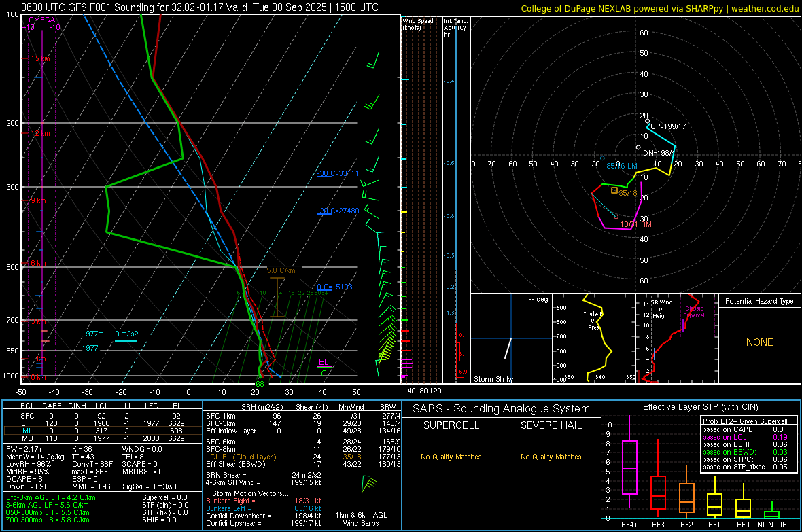Click the Corfidi Upshear = label
The image size is (802, 532).
[233, 523]
